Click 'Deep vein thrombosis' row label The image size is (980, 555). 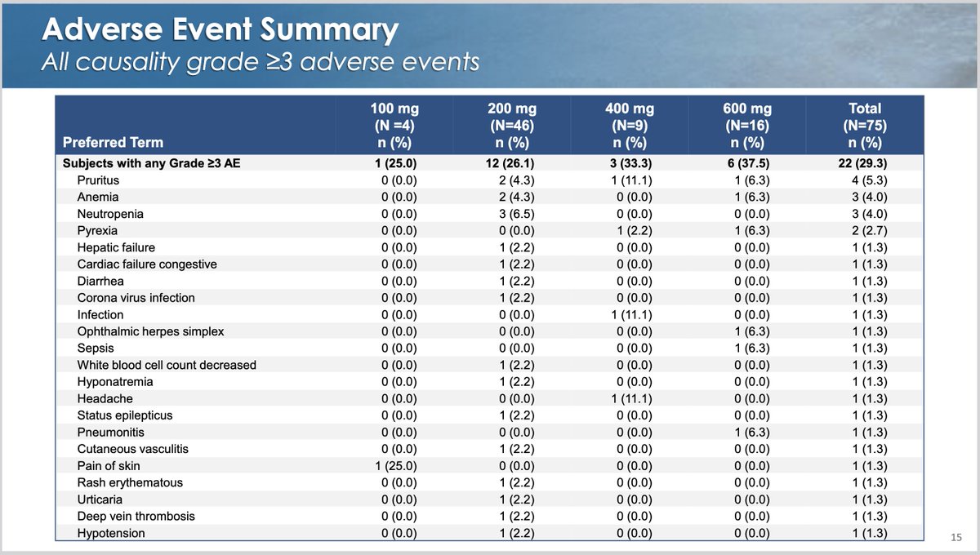[x=136, y=517]
